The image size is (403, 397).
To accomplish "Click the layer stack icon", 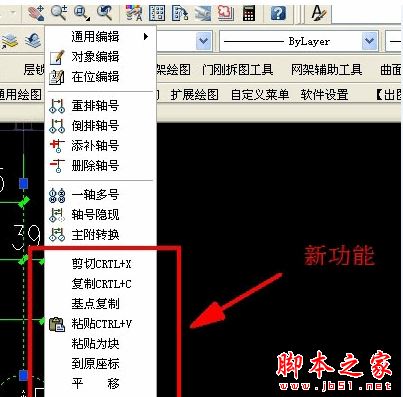I will (x=10, y=41).
